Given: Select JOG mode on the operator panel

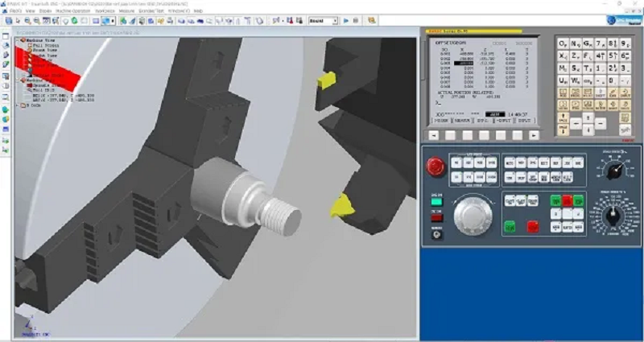Looking at the screenshot, I should coord(567,163).
